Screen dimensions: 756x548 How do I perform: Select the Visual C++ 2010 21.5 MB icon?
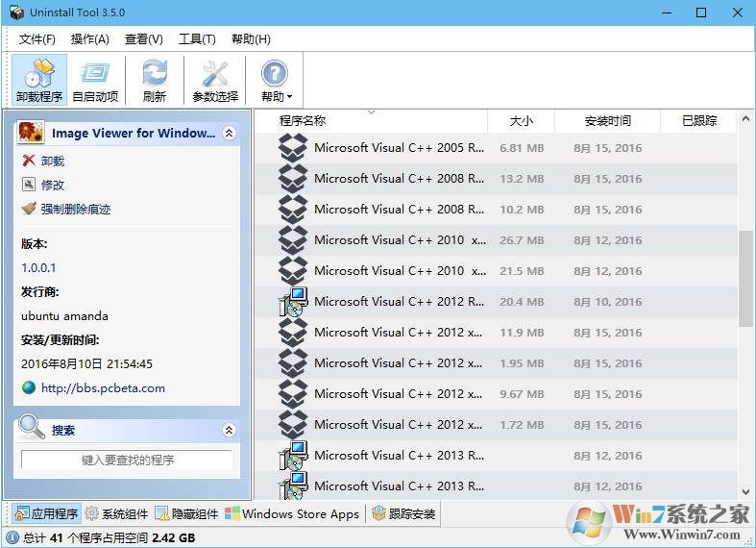pos(293,270)
